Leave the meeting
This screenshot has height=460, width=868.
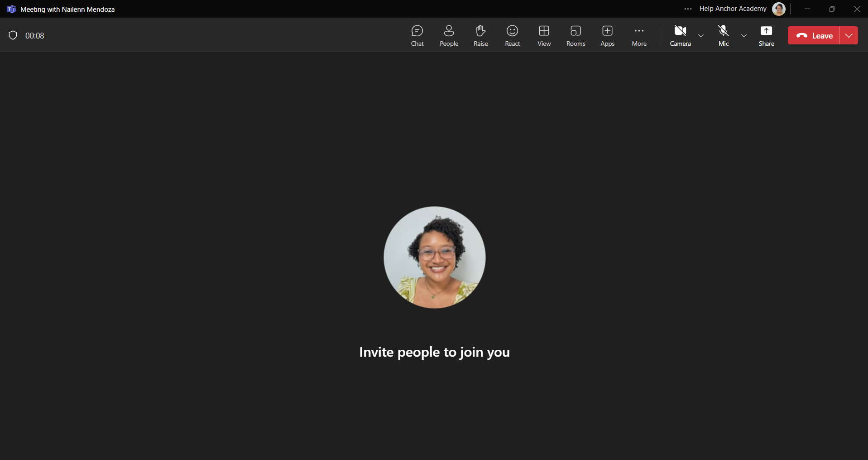(814, 35)
